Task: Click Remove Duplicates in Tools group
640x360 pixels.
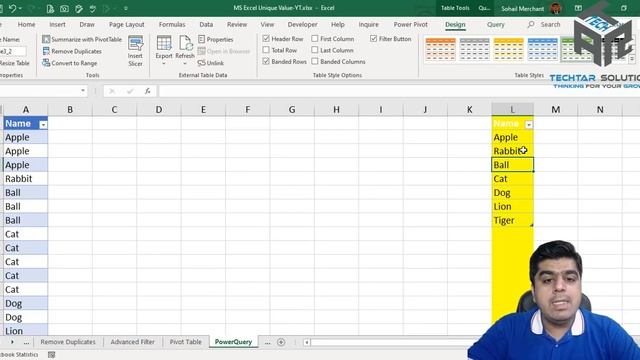Action: tap(72, 51)
